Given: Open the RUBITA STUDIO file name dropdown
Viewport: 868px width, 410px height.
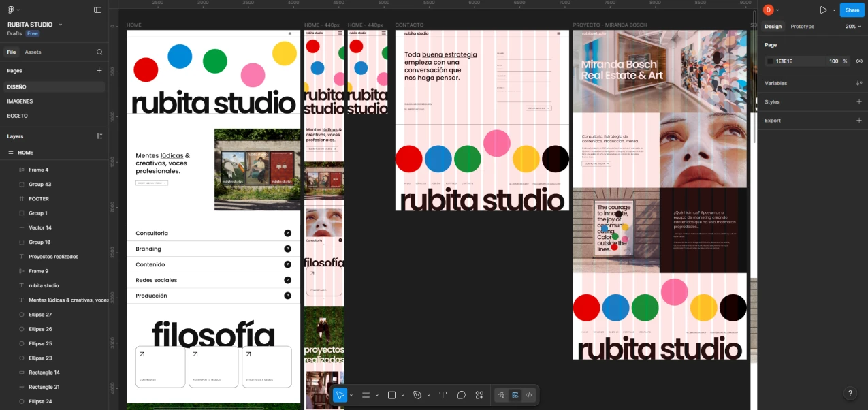Looking at the screenshot, I should point(61,25).
